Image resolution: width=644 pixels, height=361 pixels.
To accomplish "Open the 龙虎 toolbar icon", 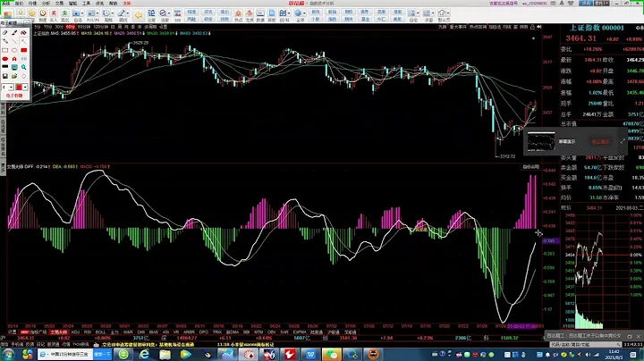I will 250,16.
